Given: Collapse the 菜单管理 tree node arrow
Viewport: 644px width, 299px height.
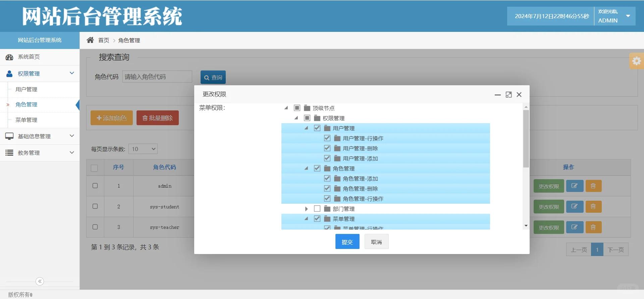Looking at the screenshot, I should tap(306, 218).
